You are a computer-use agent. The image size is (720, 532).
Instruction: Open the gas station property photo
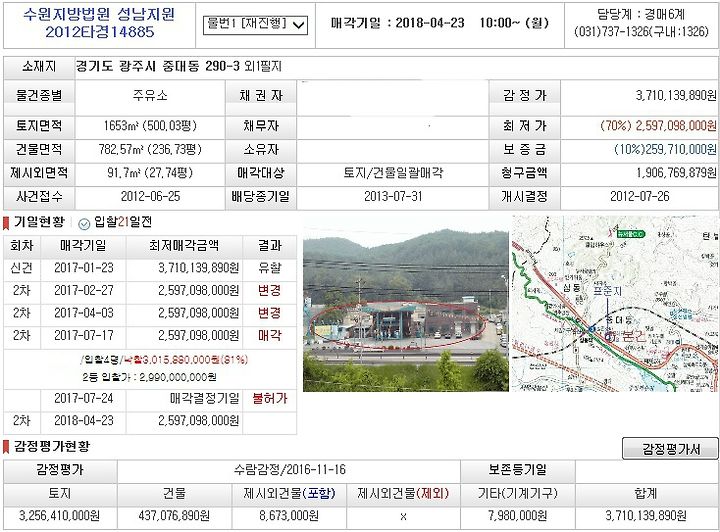pyautogui.click(x=405, y=304)
